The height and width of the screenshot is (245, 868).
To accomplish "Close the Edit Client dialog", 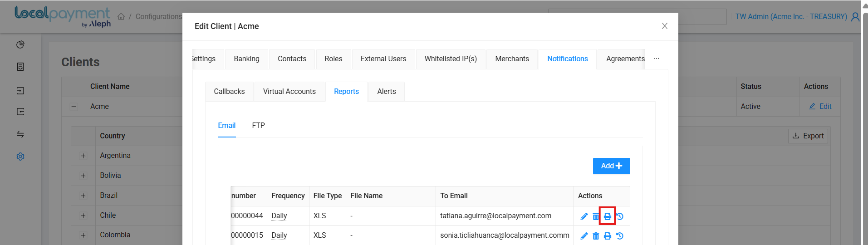I will 665,26.
